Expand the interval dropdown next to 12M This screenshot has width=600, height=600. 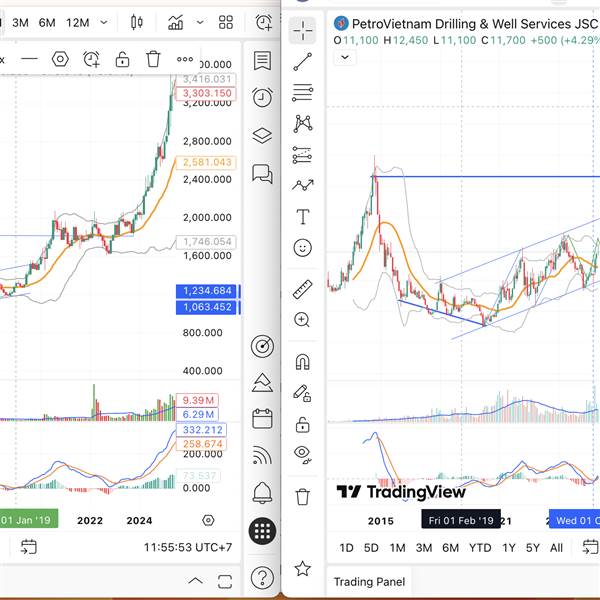[x=104, y=22]
